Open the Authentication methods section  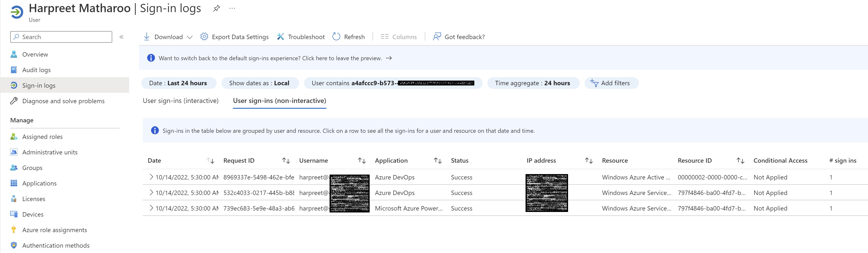56,245
